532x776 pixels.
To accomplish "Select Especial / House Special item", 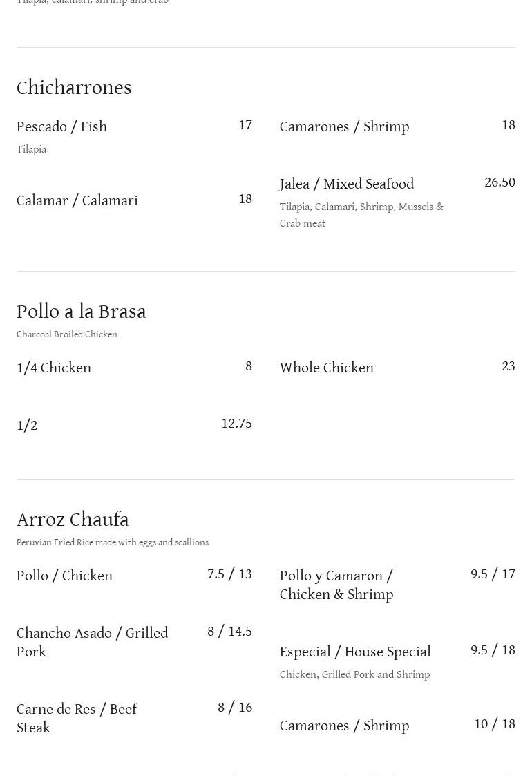I will tap(355, 652).
